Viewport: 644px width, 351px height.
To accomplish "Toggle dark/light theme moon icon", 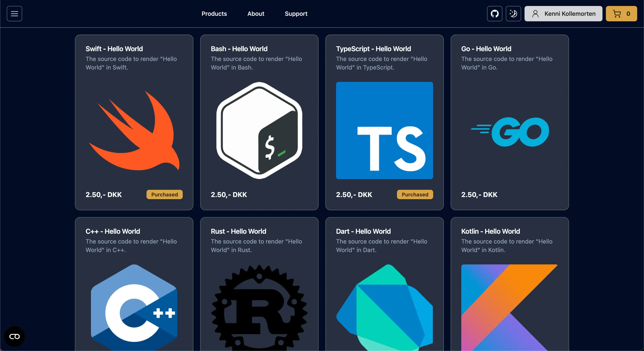I will (x=513, y=14).
